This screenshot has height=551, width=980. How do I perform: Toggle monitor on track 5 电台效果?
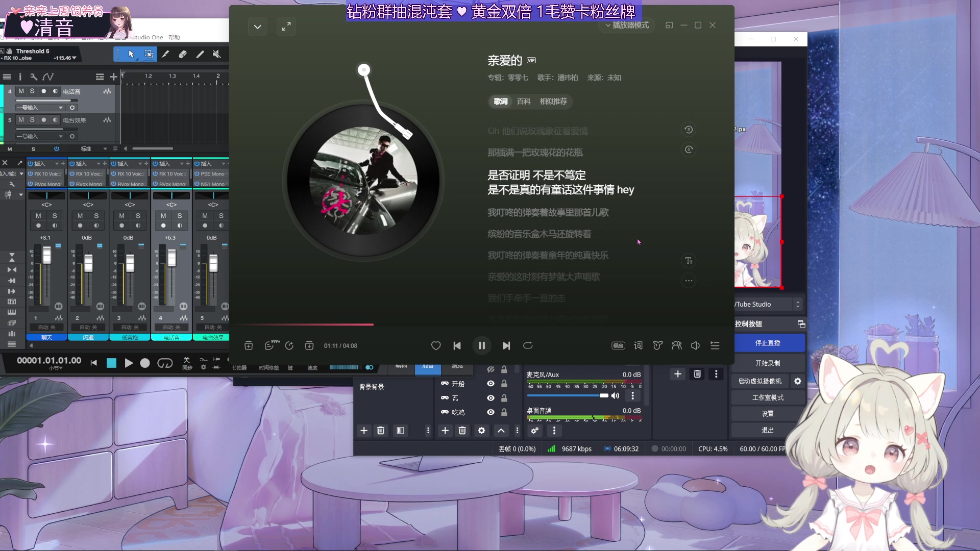(55, 120)
